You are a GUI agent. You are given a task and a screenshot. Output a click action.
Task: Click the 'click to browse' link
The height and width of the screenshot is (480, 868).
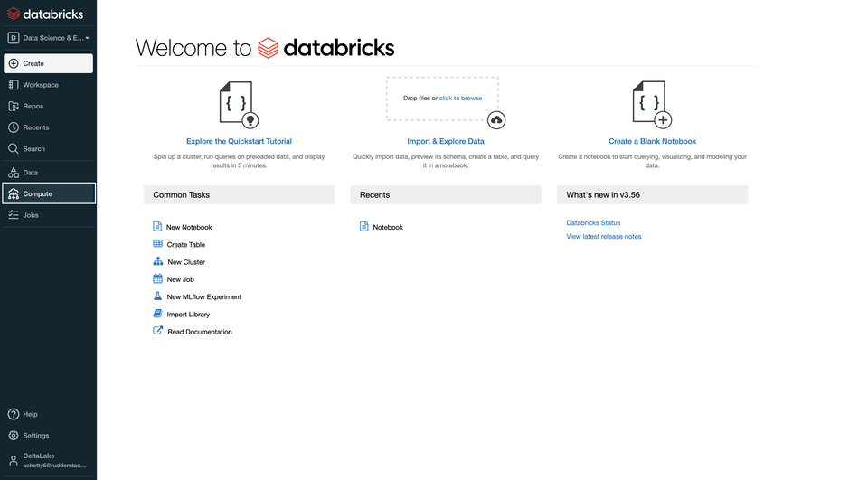(x=460, y=98)
